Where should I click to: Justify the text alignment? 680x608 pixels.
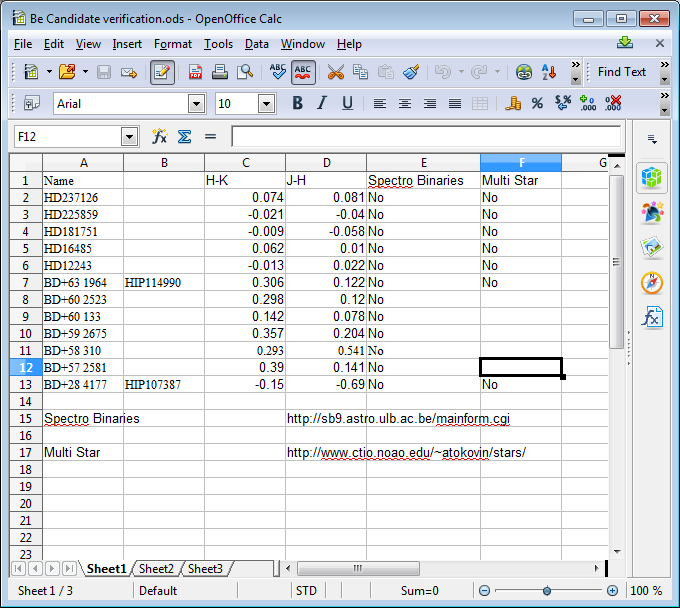point(454,104)
